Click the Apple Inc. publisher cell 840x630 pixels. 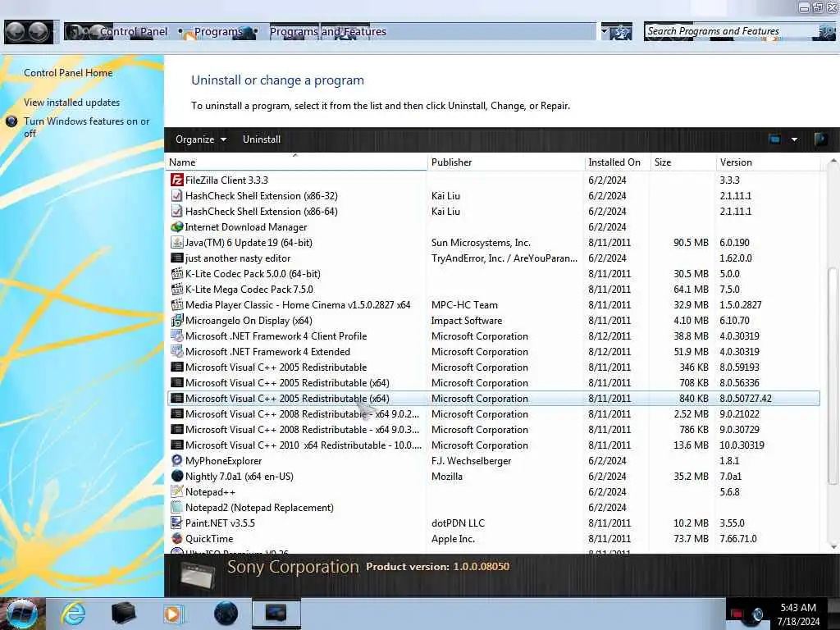[453, 538]
